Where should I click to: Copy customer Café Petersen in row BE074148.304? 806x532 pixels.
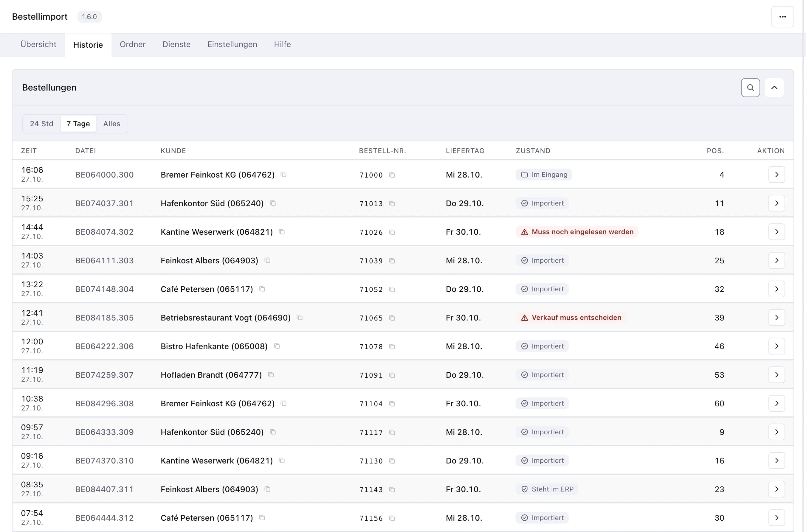262,289
